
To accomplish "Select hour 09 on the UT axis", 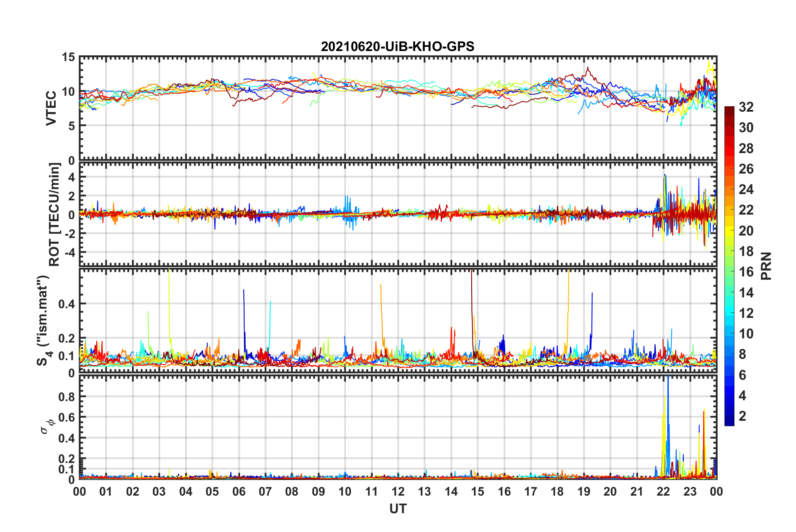I will click(318, 491).
